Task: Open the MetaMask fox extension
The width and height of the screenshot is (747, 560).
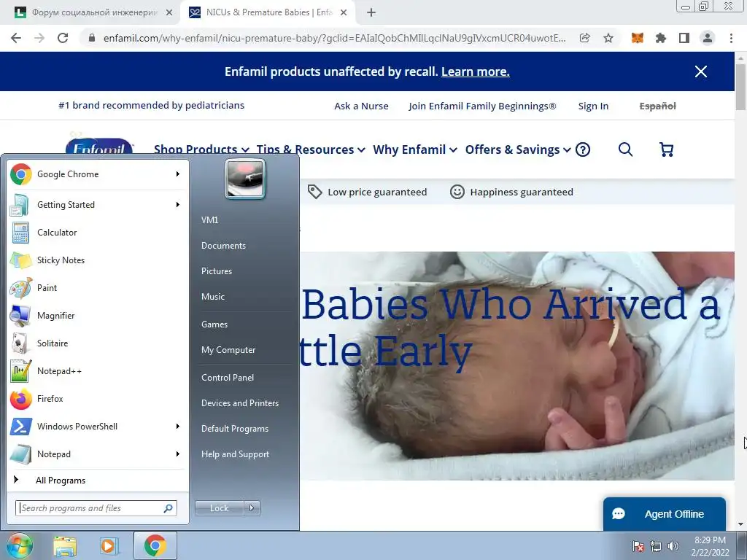Action: 638,38
